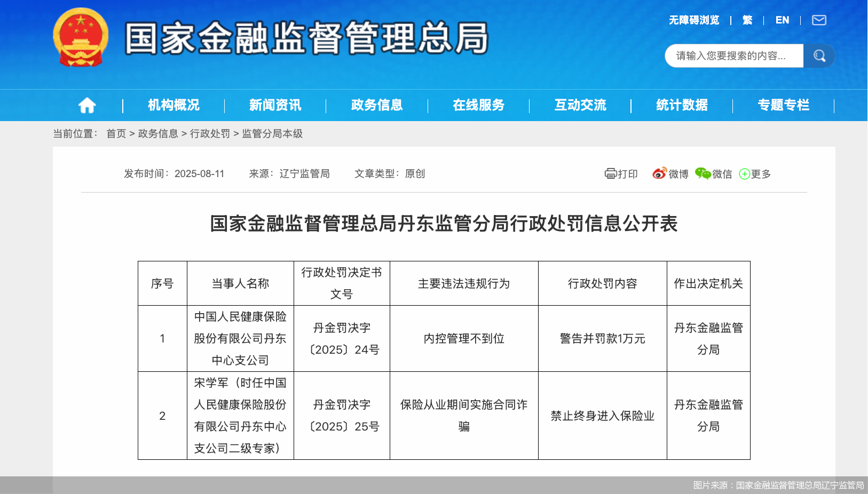Go to 行政处罚 in breadcrumb

pos(210,134)
